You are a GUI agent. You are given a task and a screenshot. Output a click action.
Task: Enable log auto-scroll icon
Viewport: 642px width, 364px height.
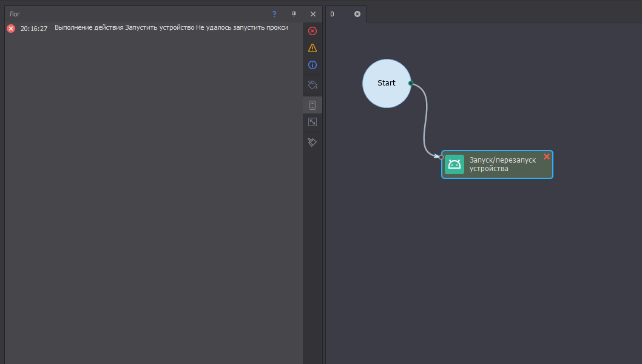pyautogui.click(x=313, y=105)
